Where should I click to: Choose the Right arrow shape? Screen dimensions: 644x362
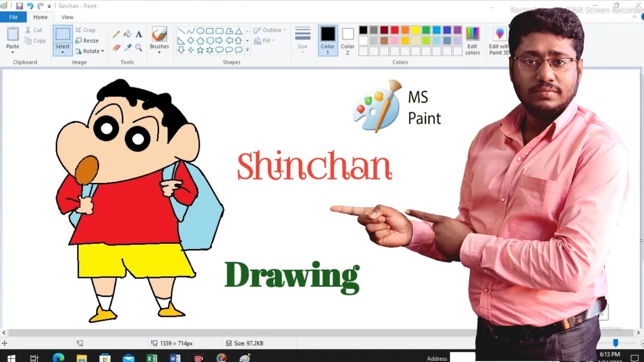click(219, 40)
